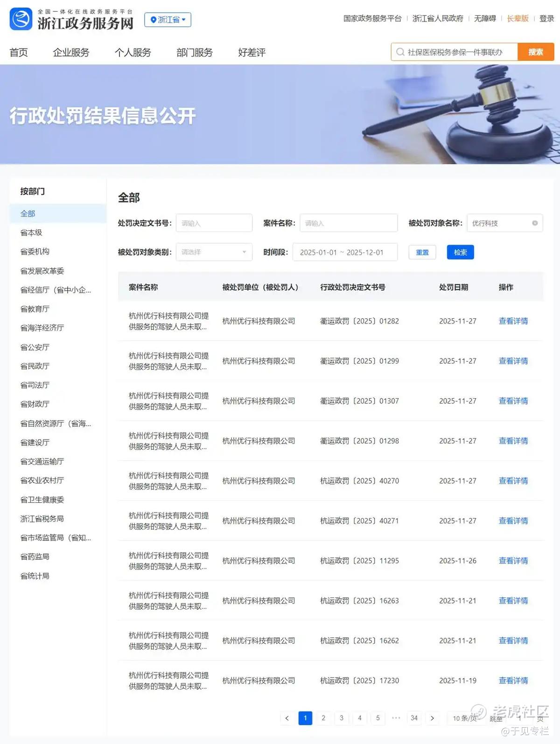Click the search magnifier icon in search box
Screen dimensions: 560x744
click(x=400, y=52)
